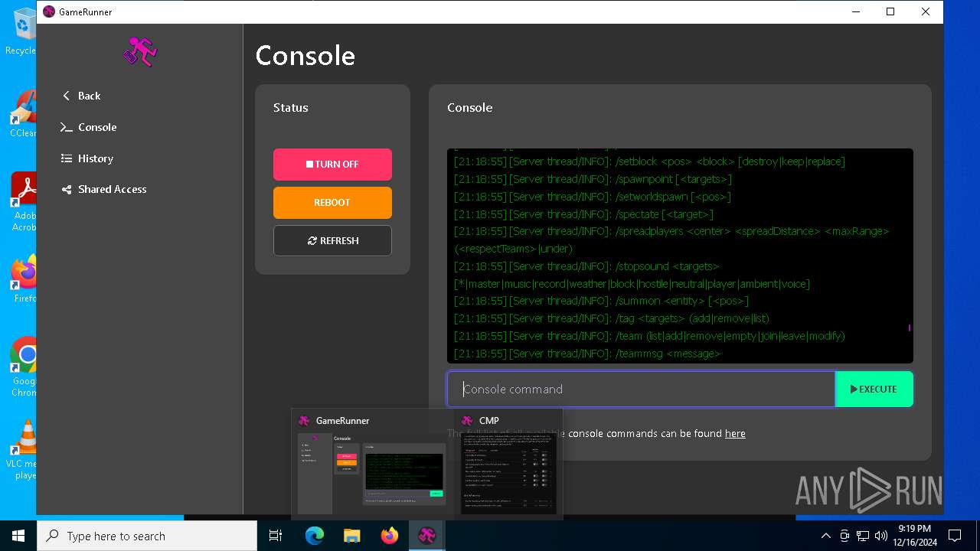This screenshot has width=980, height=551.
Task: Open Task View from the taskbar
Action: pos(276,536)
